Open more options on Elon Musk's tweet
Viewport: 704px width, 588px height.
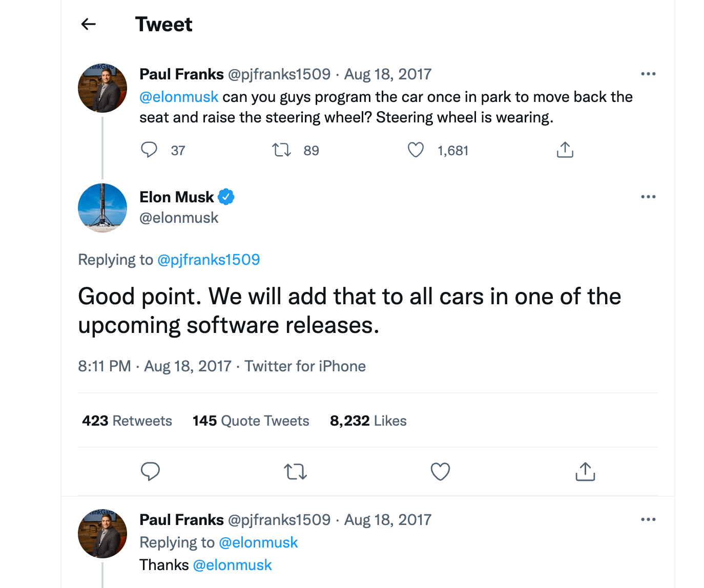(648, 197)
